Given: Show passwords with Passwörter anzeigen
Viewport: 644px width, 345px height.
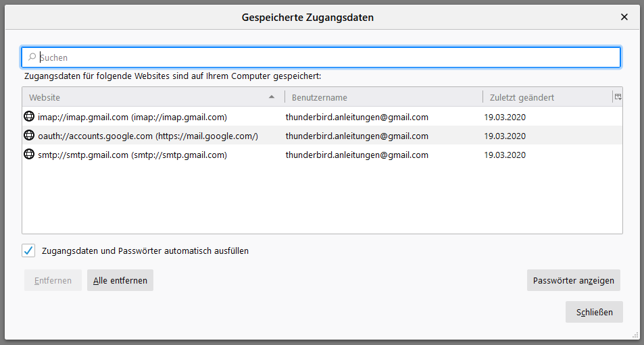Looking at the screenshot, I should click(x=573, y=280).
